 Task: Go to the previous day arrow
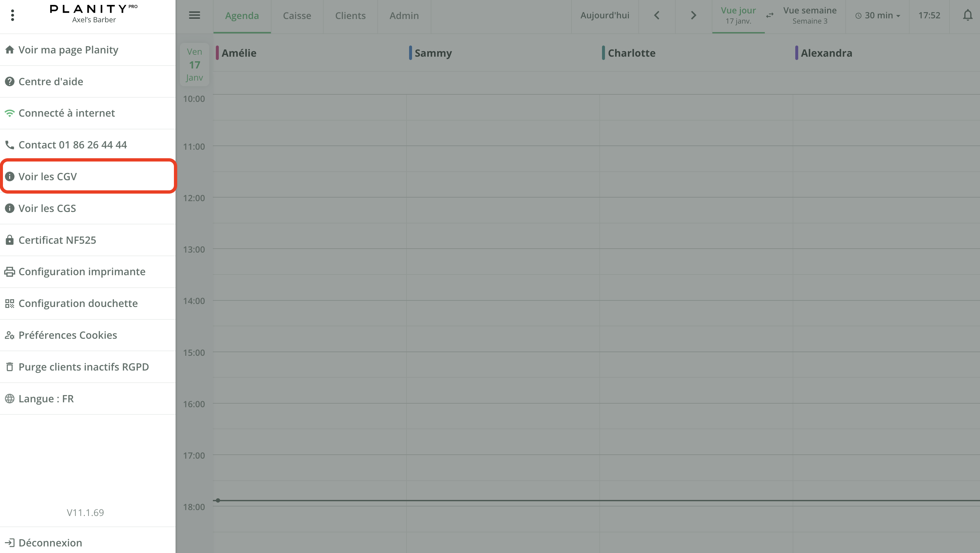tap(657, 15)
